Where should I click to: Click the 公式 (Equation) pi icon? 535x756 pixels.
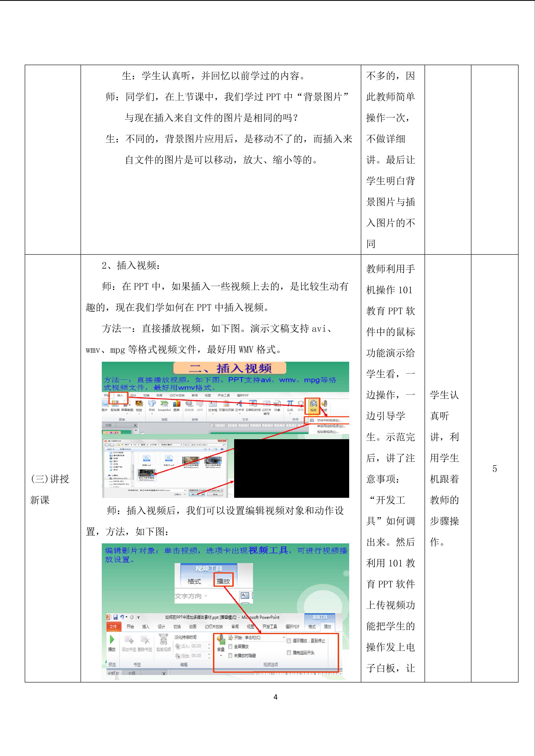click(x=290, y=404)
